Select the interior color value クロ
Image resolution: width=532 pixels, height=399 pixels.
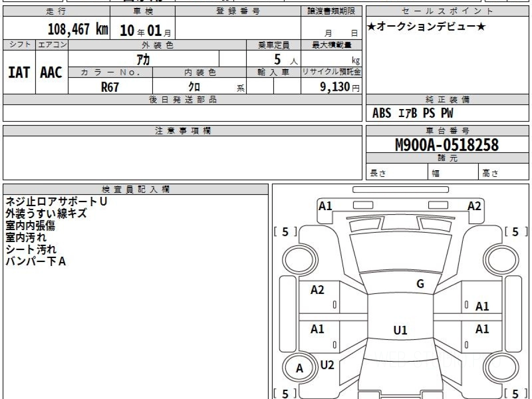[194, 87]
